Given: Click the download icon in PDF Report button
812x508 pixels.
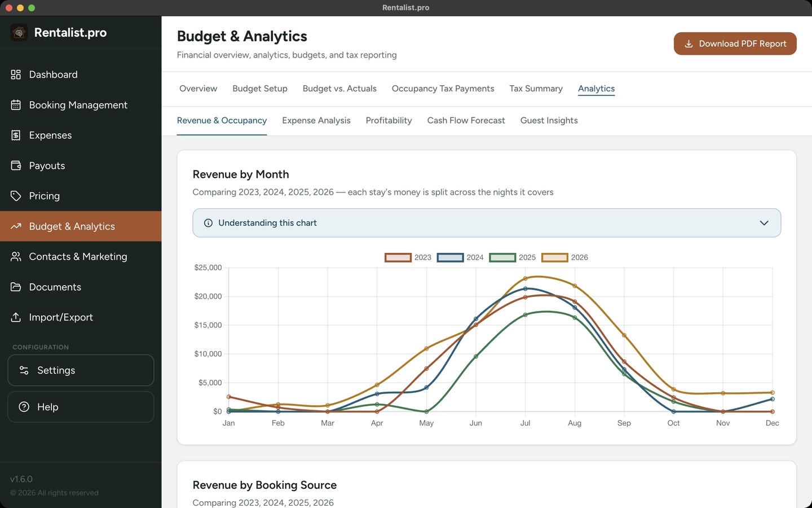Looking at the screenshot, I should pyautogui.click(x=689, y=43).
